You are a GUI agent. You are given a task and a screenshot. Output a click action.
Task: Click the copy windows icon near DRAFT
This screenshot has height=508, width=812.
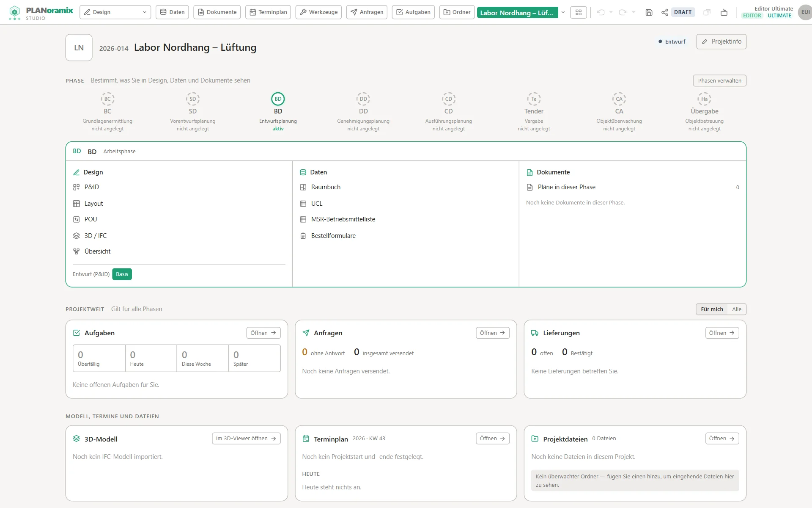[707, 12]
